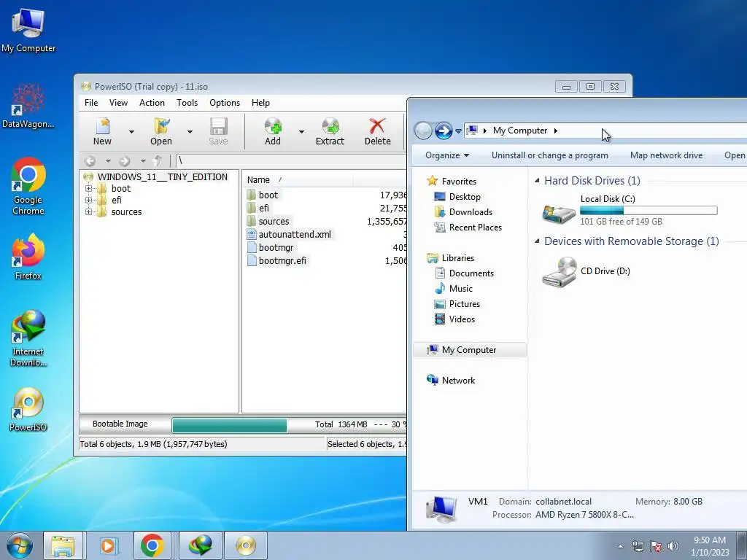747x560 pixels.
Task: Click PowerISO's back navigation arrow
Action: 90,161
